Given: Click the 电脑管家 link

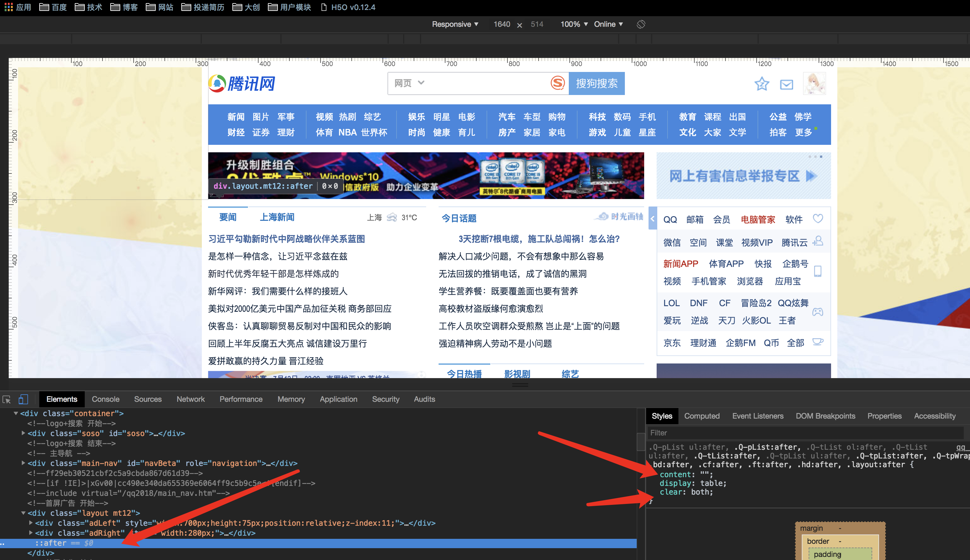Looking at the screenshot, I should [x=758, y=220].
